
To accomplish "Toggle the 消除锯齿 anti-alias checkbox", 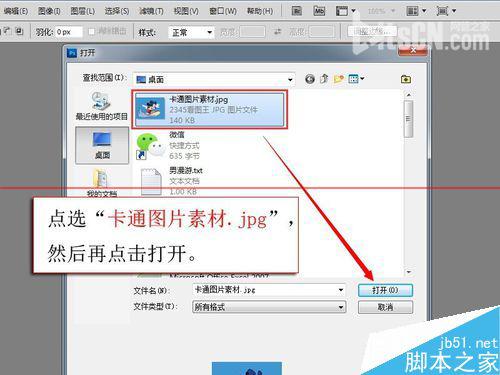I will coord(92,32).
